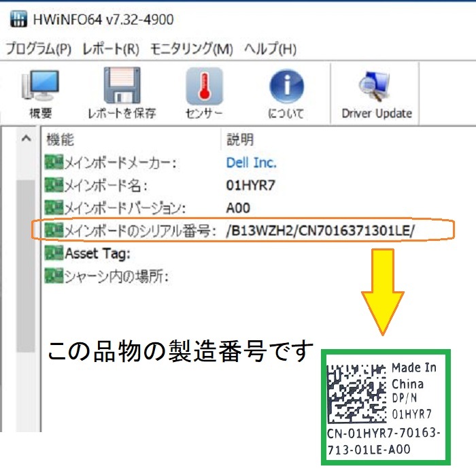The image size is (476, 475).
Task: Open the モニタリング(M) menu
Action: [x=192, y=49]
